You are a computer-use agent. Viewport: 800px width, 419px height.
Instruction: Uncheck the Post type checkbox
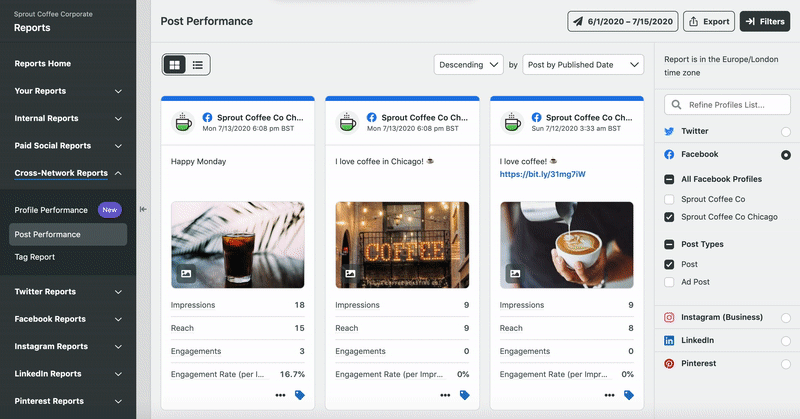(x=669, y=264)
